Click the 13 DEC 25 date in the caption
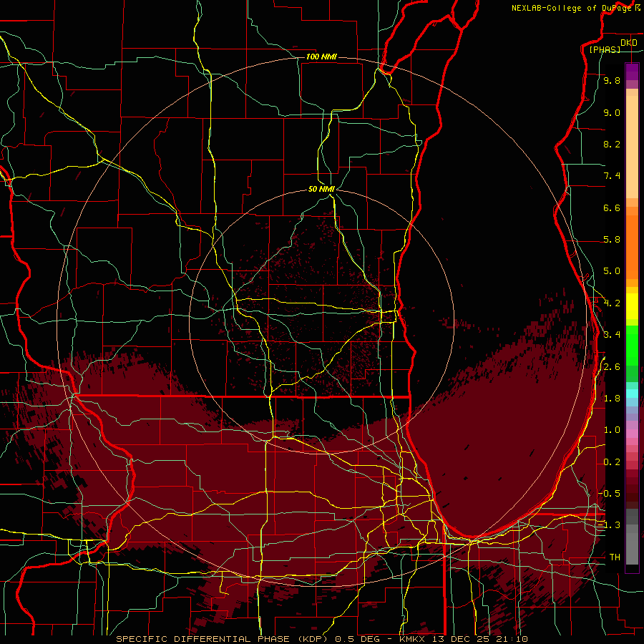Viewport: 644px width, 644px height. pos(462,639)
